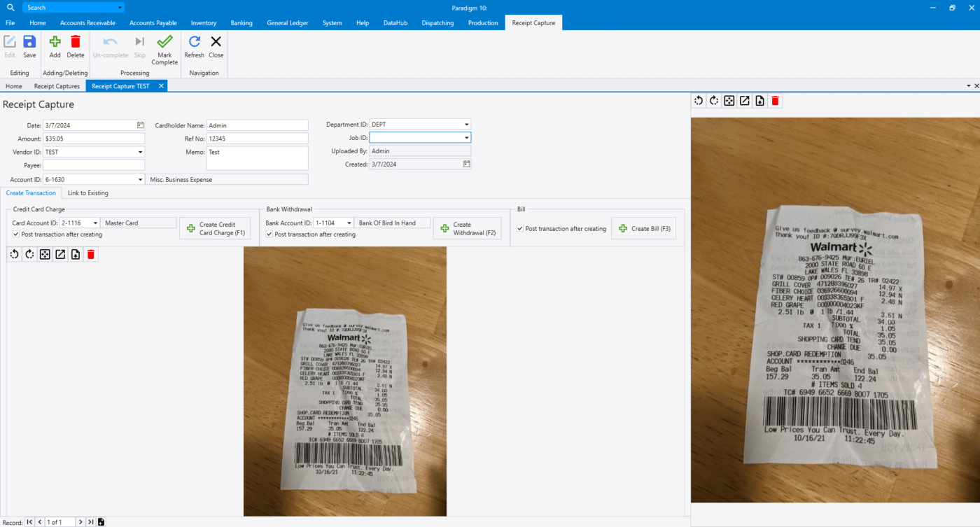Open the Date calendar picker
980x527 pixels.
(140, 125)
